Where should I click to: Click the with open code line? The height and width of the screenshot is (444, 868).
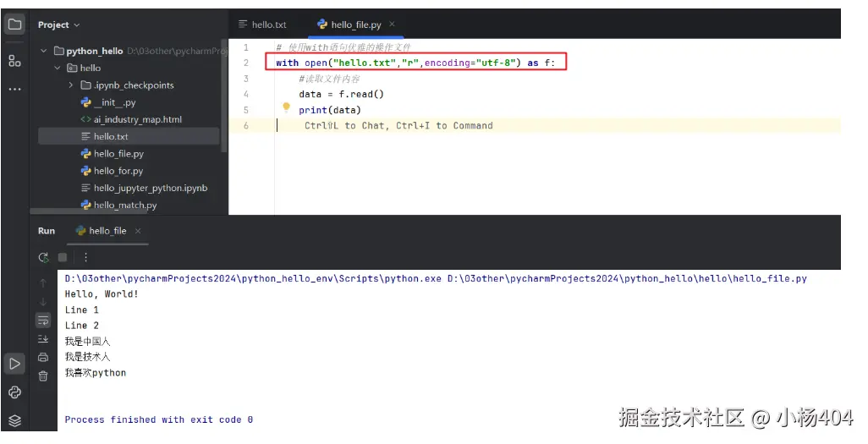click(x=415, y=63)
